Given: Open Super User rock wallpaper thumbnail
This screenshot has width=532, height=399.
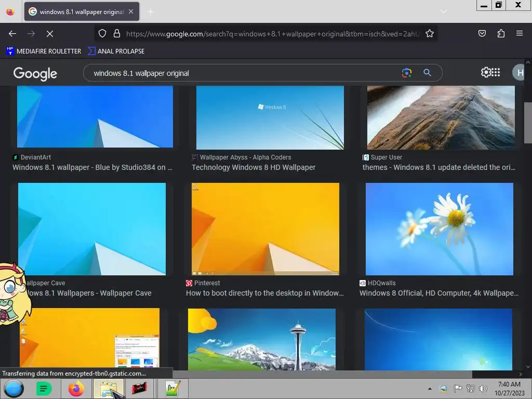Looking at the screenshot, I should pyautogui.click(x=441, y=118).
